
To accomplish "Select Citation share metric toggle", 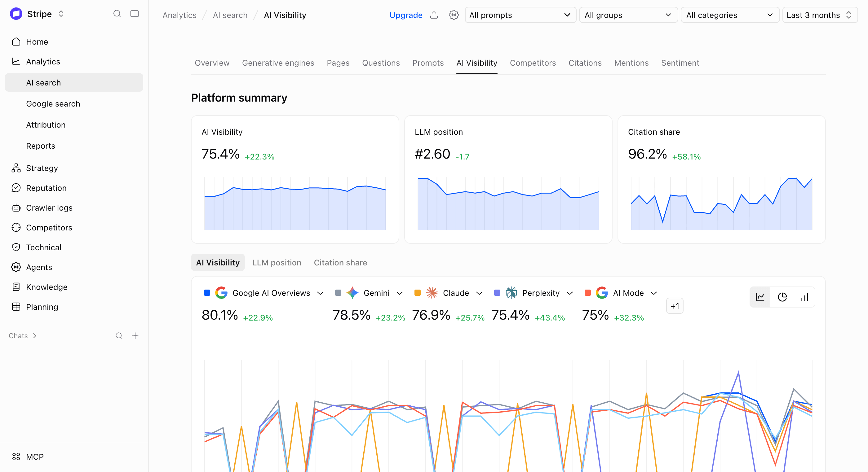I will (x=340, y=263).
